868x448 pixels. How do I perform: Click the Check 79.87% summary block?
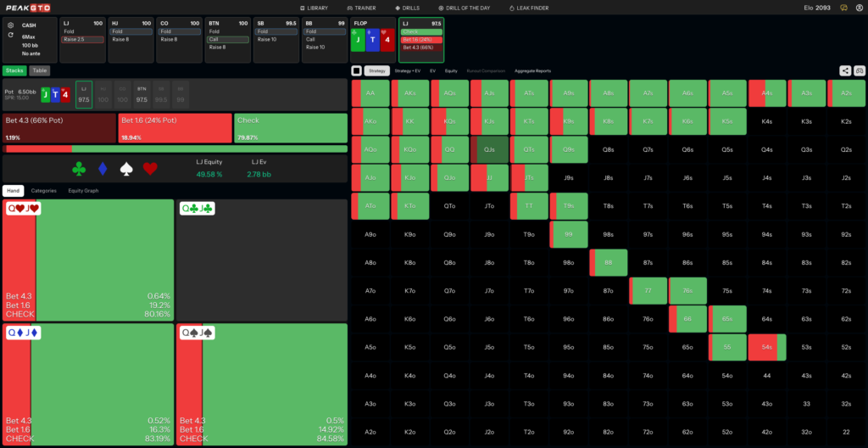[291, 128]
